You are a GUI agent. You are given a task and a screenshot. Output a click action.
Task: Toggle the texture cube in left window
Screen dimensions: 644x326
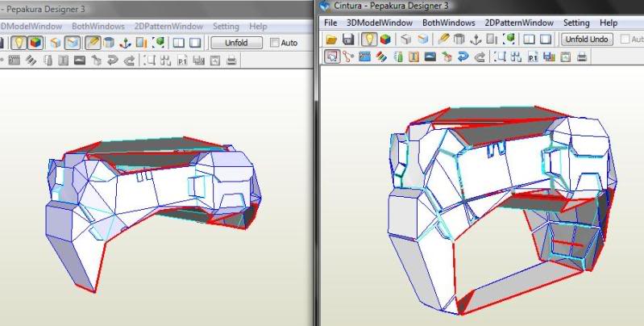coord(35,42)
